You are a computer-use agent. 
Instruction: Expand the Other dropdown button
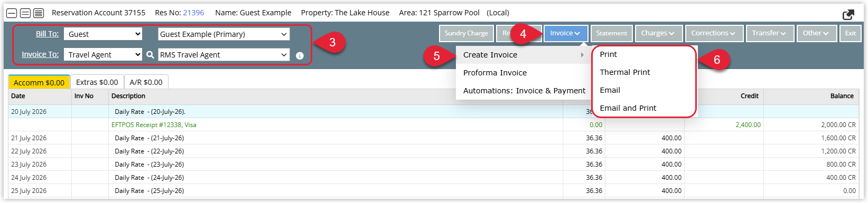click(x=816, y=33)
